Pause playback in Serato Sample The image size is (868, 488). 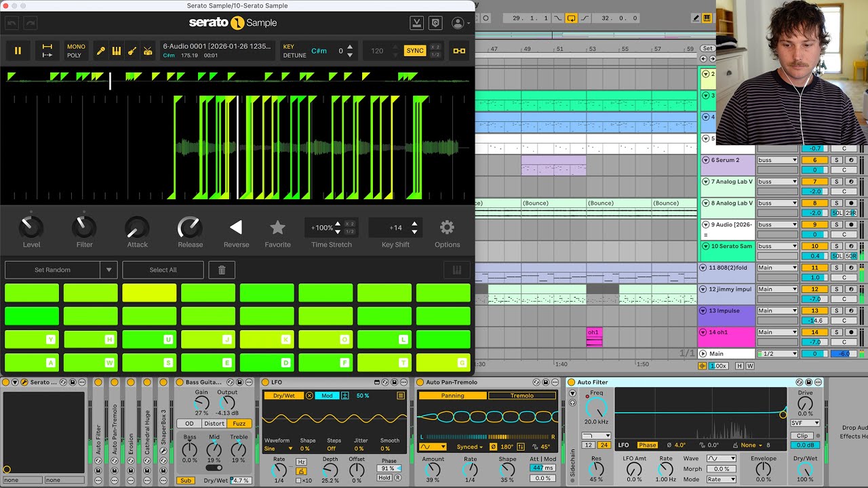18,51
